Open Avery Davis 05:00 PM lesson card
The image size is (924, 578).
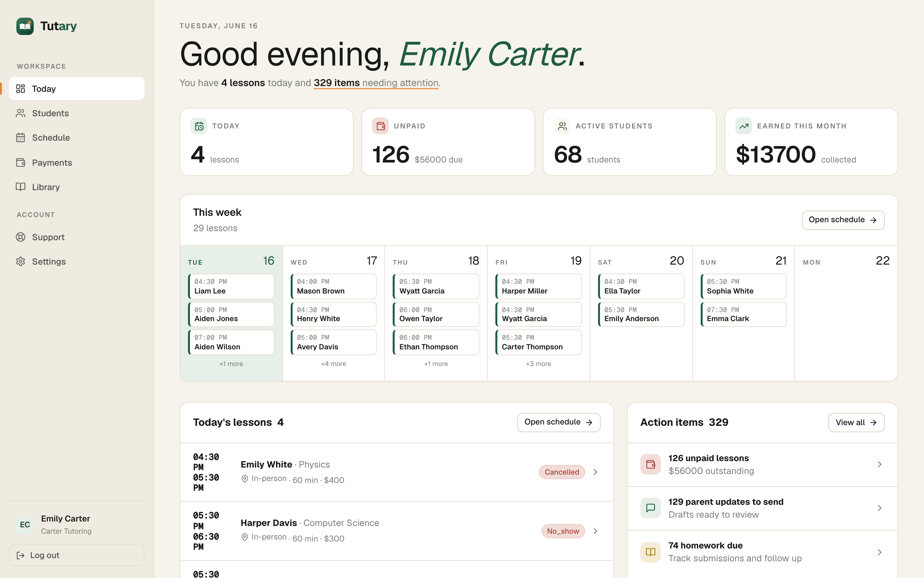[x=333, y=342]
